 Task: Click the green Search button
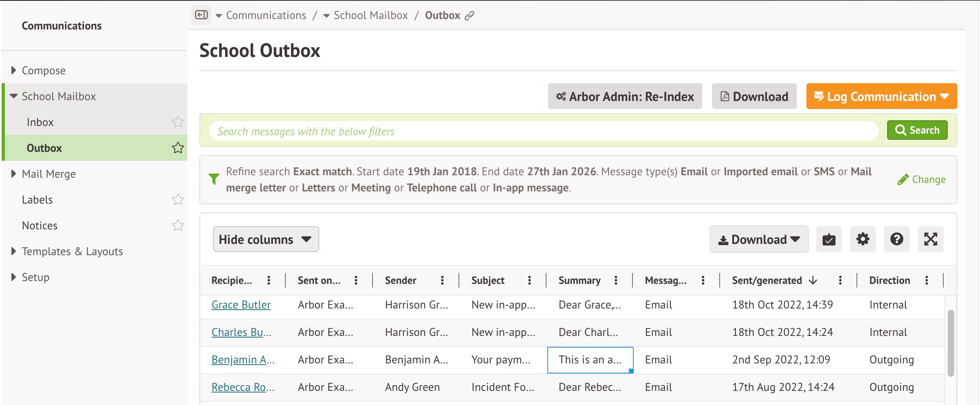pos(917,130)
